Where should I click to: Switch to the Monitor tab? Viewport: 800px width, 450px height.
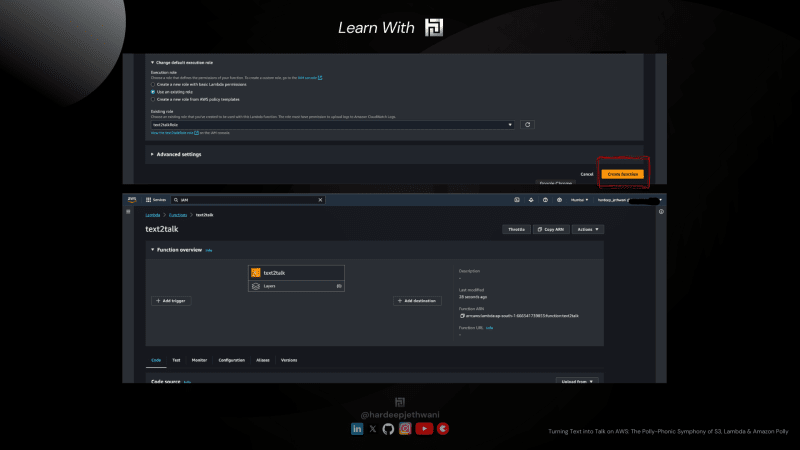199,360
